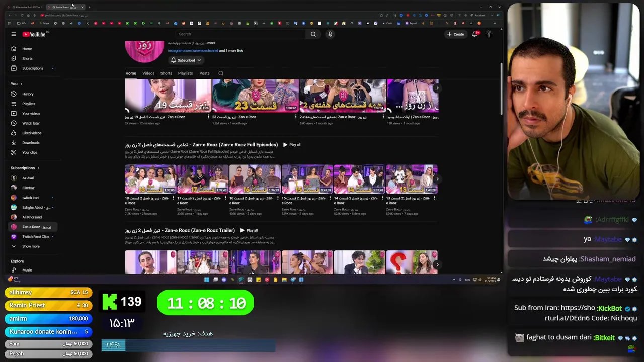Screen dimensions: 644x362
Task: Open Subscriptions in sidebar
Action: [x=32, y=68]
